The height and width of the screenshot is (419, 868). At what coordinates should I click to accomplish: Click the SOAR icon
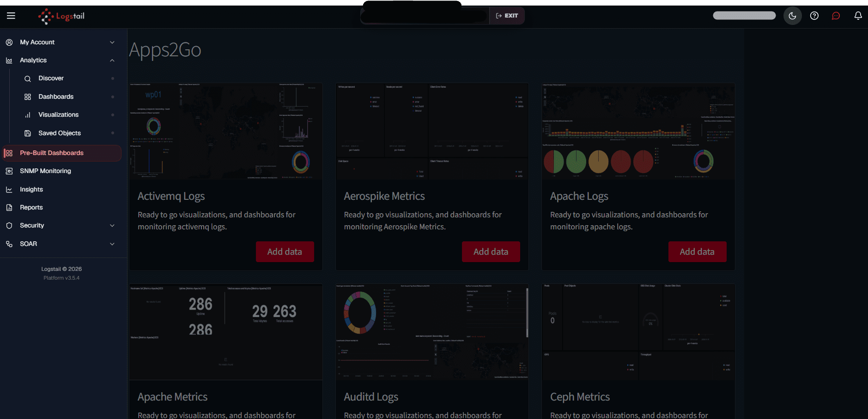tap(9, 244)
